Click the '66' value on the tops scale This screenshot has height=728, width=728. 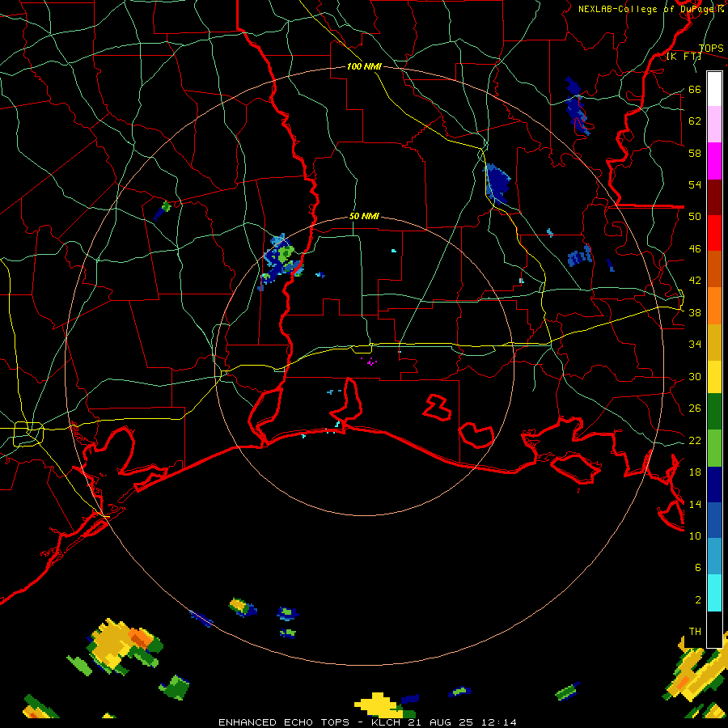pyautogui.click(x=695, y=89)
